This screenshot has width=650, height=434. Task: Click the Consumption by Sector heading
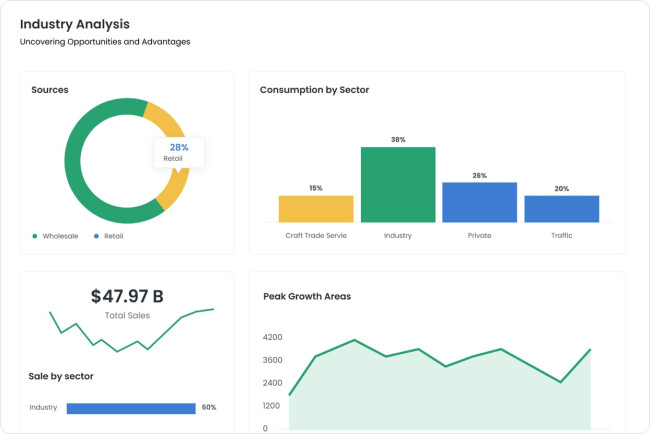point(314,90)
